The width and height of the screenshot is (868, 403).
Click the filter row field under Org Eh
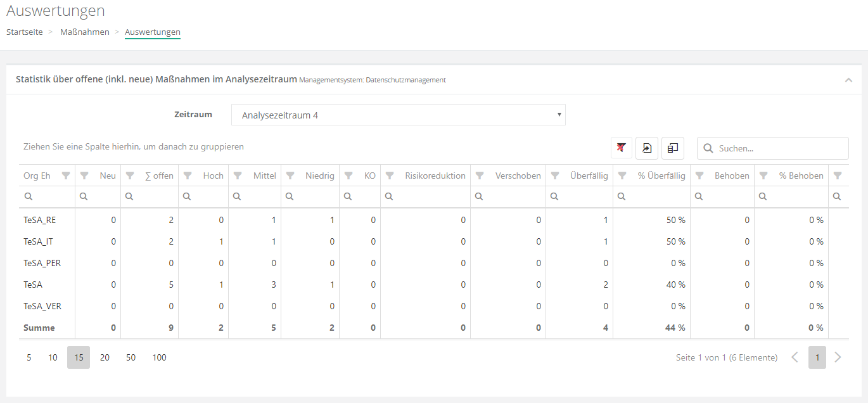[x=51, y=197]
